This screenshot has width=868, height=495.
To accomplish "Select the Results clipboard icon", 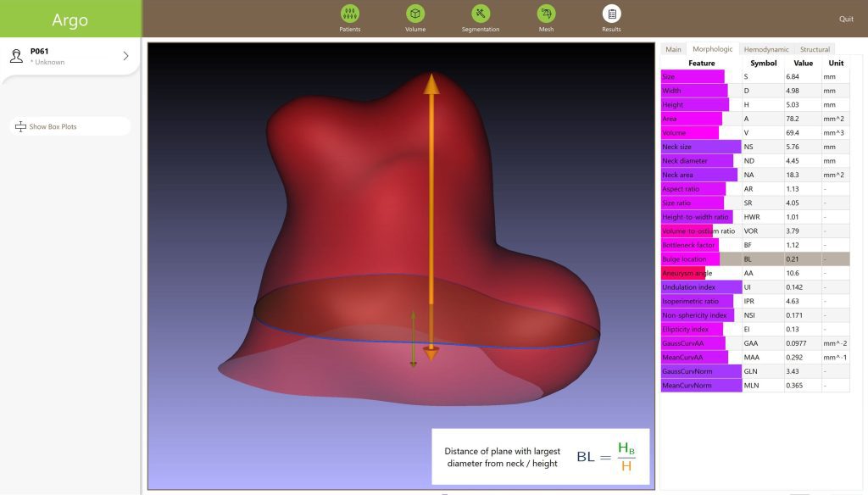I will (611, 14).
